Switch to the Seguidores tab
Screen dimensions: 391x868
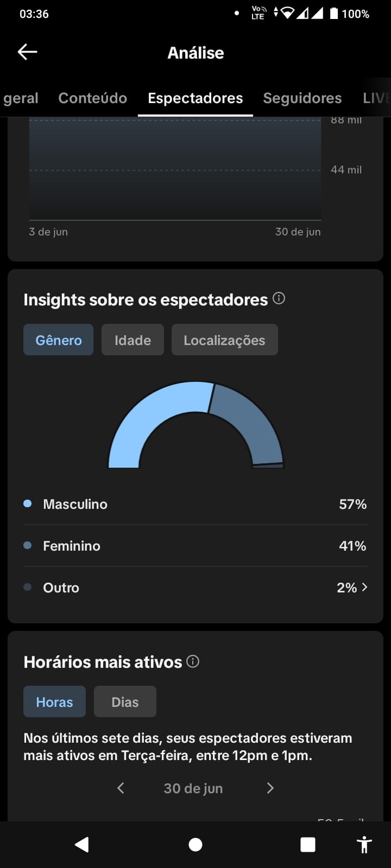pyautogui.click(x=302, y=98)
